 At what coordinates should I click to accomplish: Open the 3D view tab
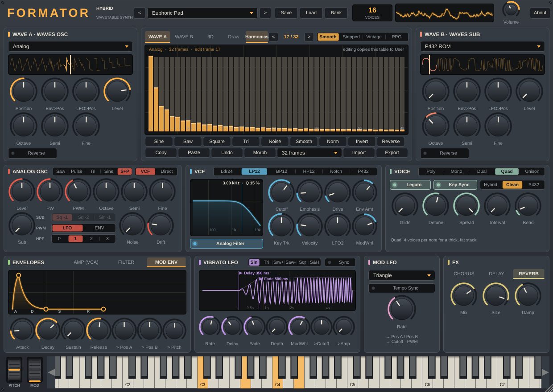(210, 37)
